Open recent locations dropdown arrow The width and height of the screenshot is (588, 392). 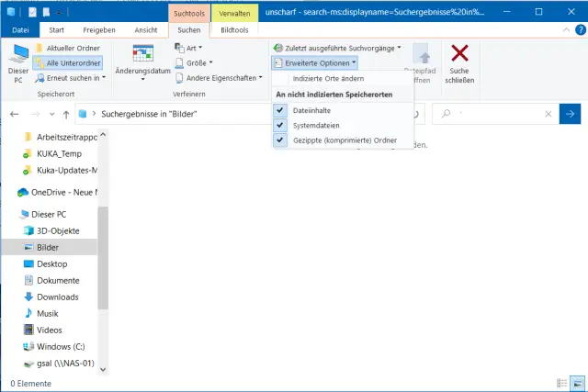pyautogui.click(x=51, y=114)
